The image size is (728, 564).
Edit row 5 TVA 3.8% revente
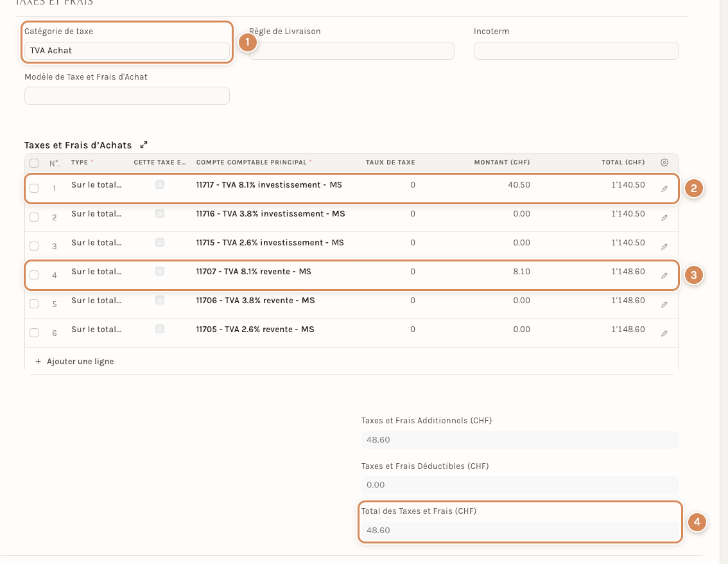click(x=664, y=304)
